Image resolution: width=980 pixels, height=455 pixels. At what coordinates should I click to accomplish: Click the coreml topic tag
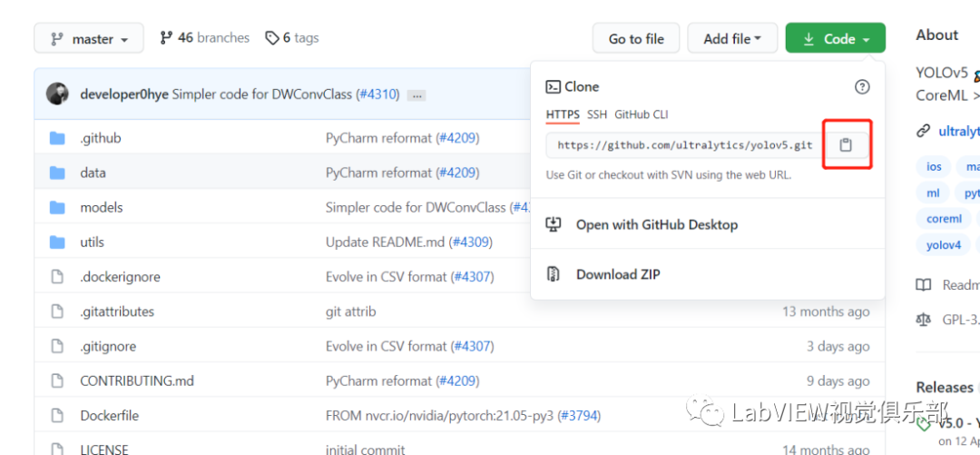coord(945,219)
